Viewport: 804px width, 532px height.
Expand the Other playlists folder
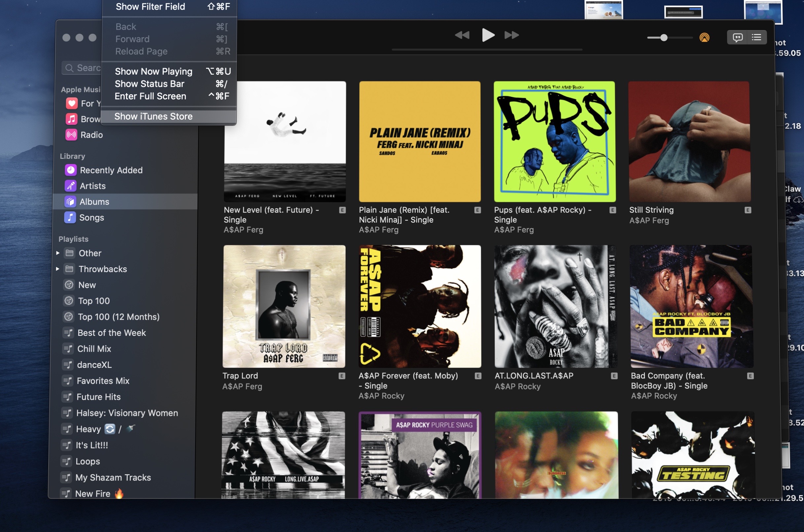point(58,253)
